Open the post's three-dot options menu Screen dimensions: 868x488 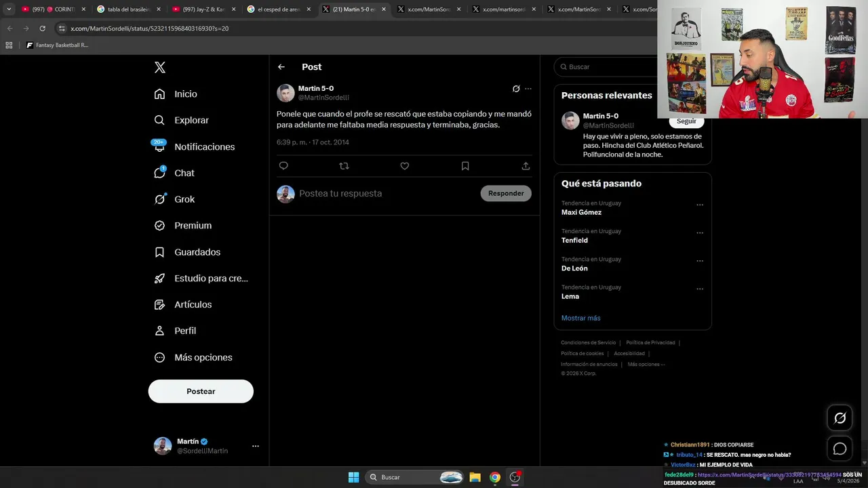(528, 89)
